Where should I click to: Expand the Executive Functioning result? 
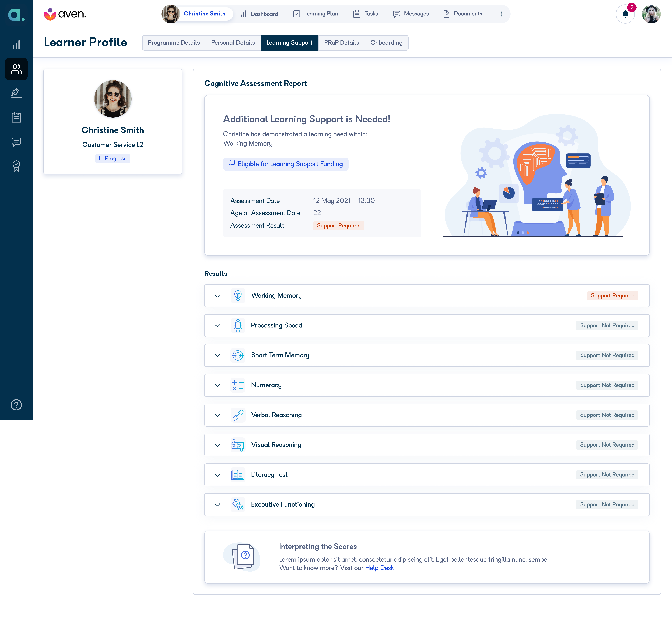217,504
